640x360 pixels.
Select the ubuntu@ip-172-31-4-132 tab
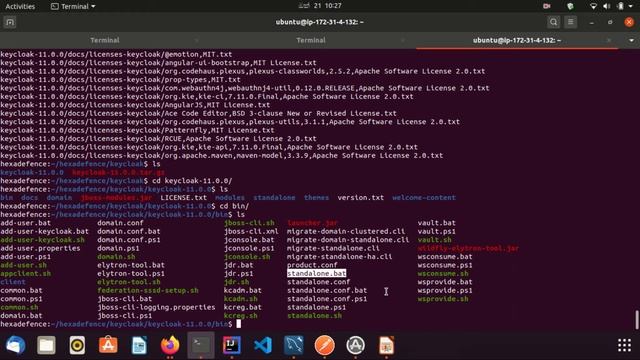point(517,40)
